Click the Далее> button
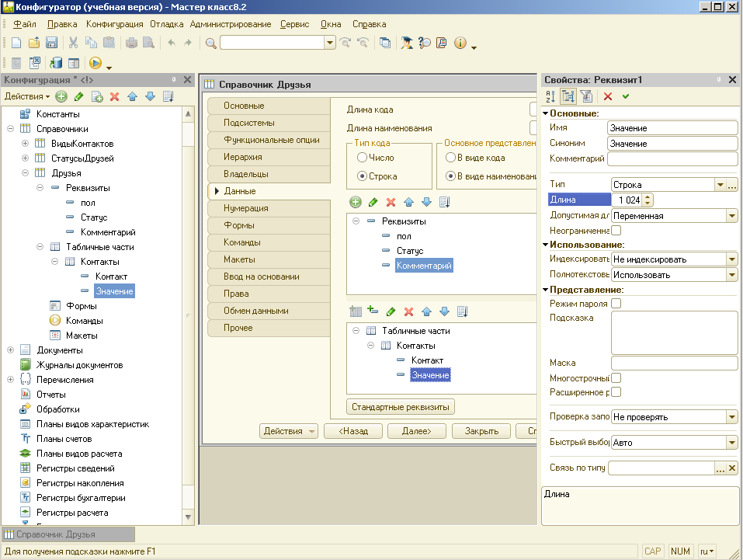 click(415, 431)
